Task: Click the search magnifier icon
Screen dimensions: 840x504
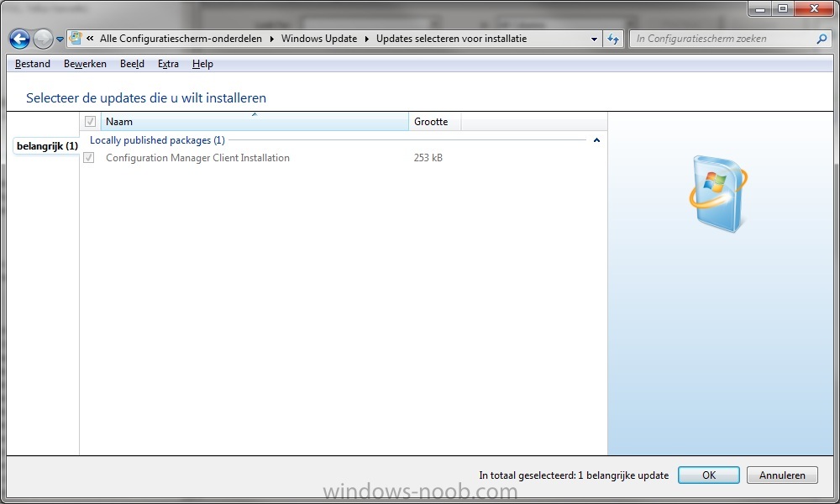Action: 822,39
